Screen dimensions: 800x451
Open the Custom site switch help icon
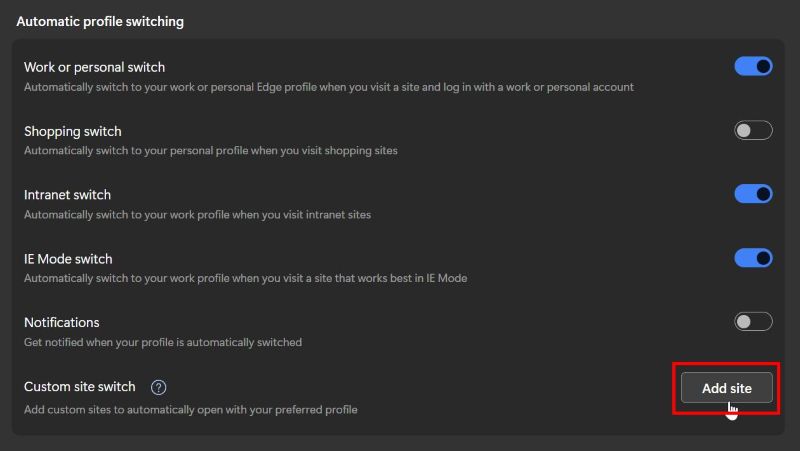[158, 387]
